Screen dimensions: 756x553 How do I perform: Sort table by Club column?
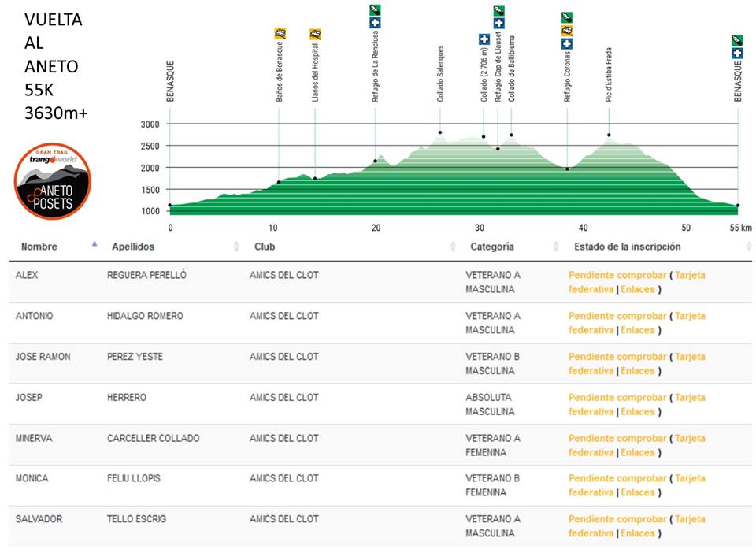point(264,247)
